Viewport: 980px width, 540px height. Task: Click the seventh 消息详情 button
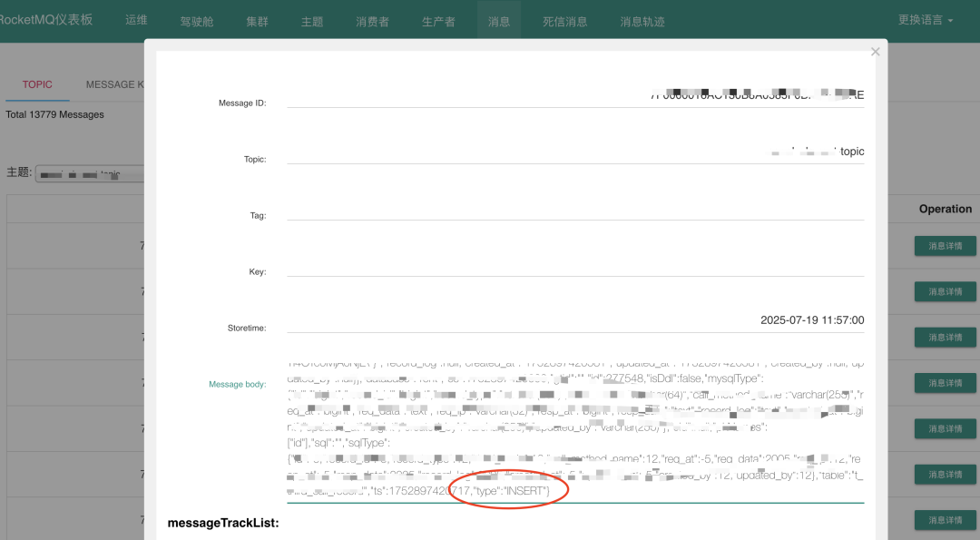point(945,519)
